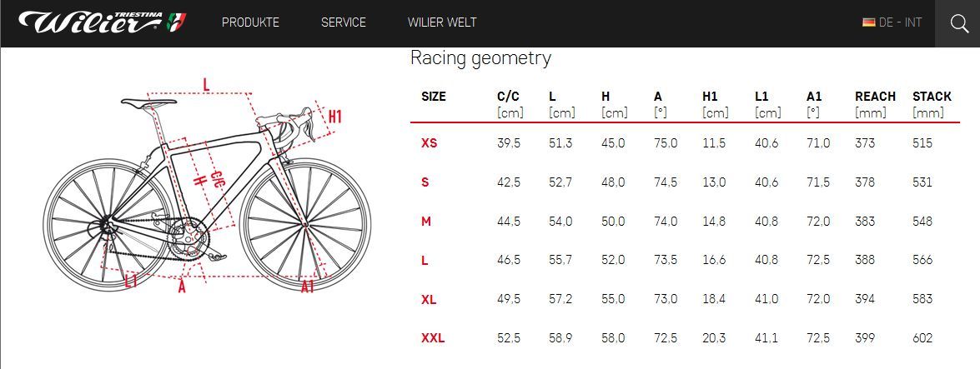Open the search magnifier icon
The image size is (980, 369).
(957, 22)
